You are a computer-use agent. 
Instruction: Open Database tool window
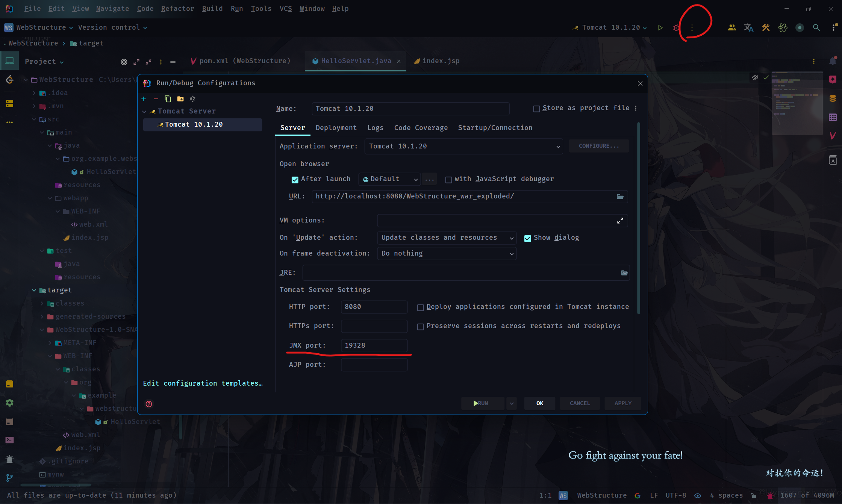point(833,98)
